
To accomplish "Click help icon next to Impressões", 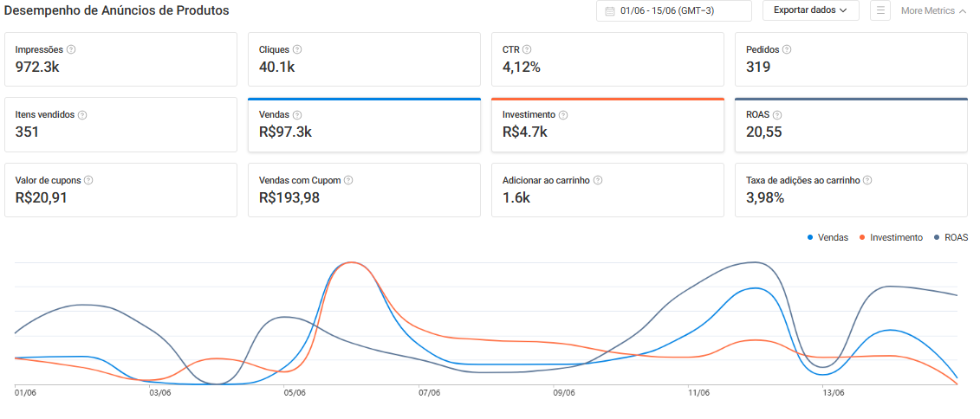I will click(71, 49).
